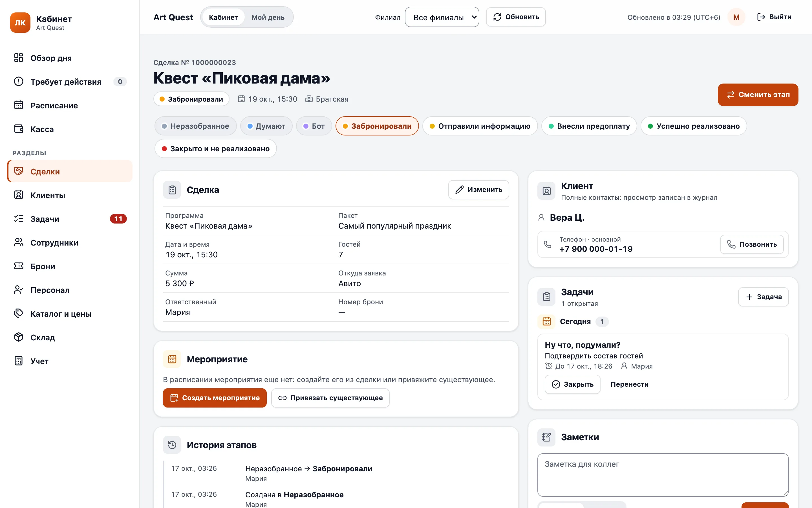Click Создать мероприятие
This screenshot has width=812, height=508.
pyautogui.click(x=215, y=398)
